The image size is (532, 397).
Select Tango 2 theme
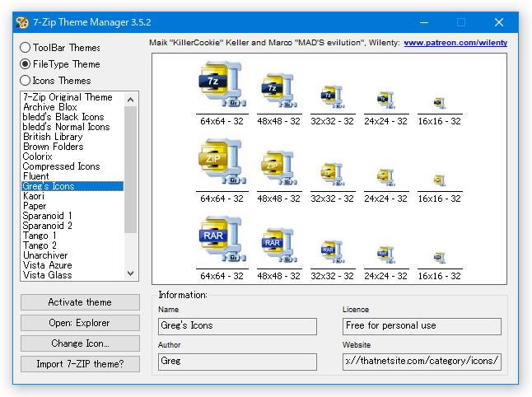(x=72, y=245)
